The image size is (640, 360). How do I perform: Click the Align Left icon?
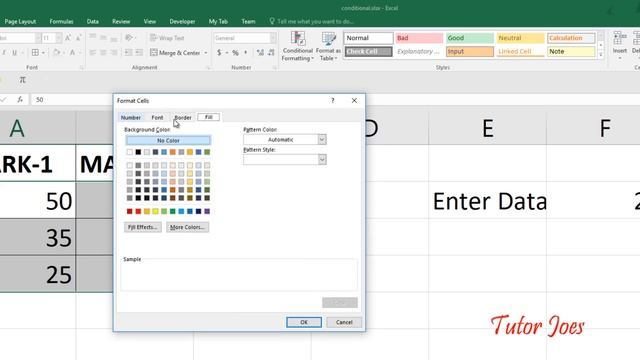click(x=93, y=53)
